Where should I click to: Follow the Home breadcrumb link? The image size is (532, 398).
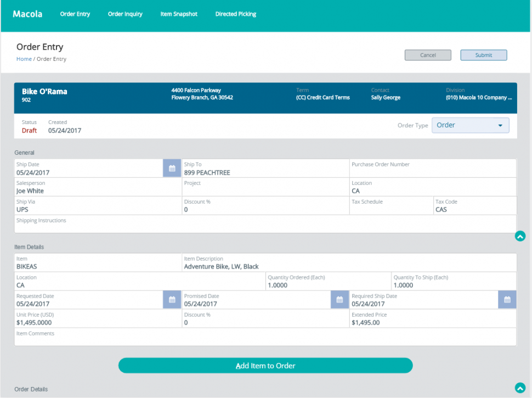point(24,59)
